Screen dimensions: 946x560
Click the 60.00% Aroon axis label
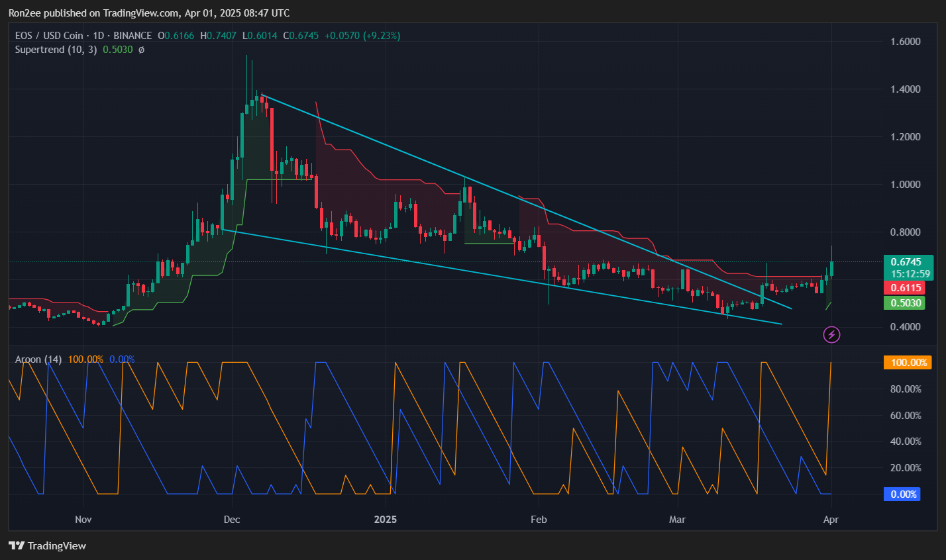pyautogui.click(x=906, y=416)
